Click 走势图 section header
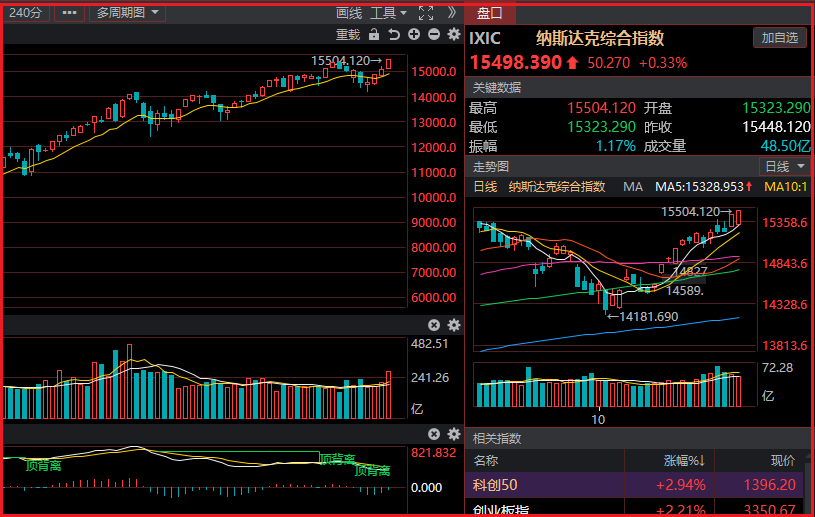 pos(491,167)
